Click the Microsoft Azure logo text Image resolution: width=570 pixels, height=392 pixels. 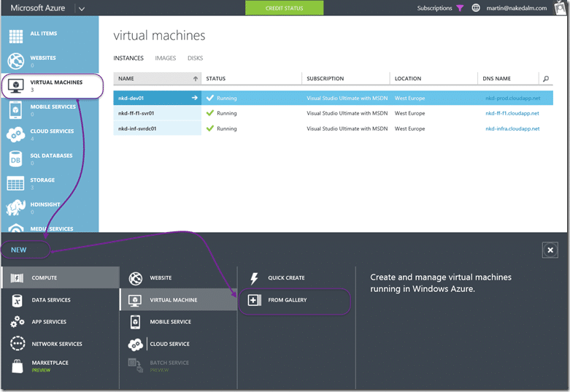(x=38, y=8)
